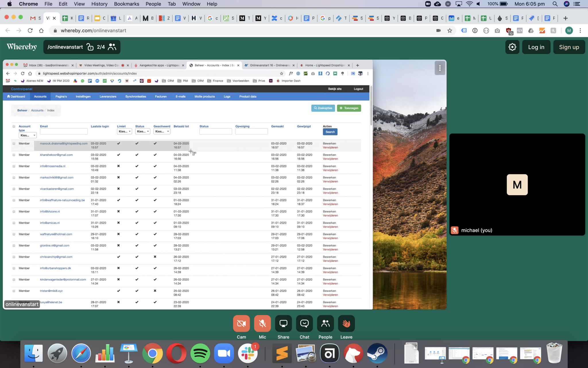
Task: Leave the meeting
Action: pyautogui.click(x=346, y=323)
